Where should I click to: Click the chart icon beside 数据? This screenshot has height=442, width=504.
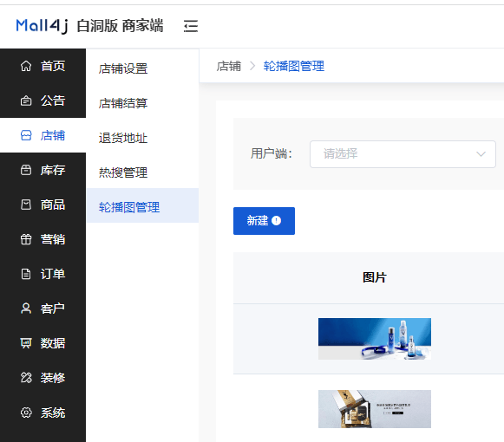[26, 343]
